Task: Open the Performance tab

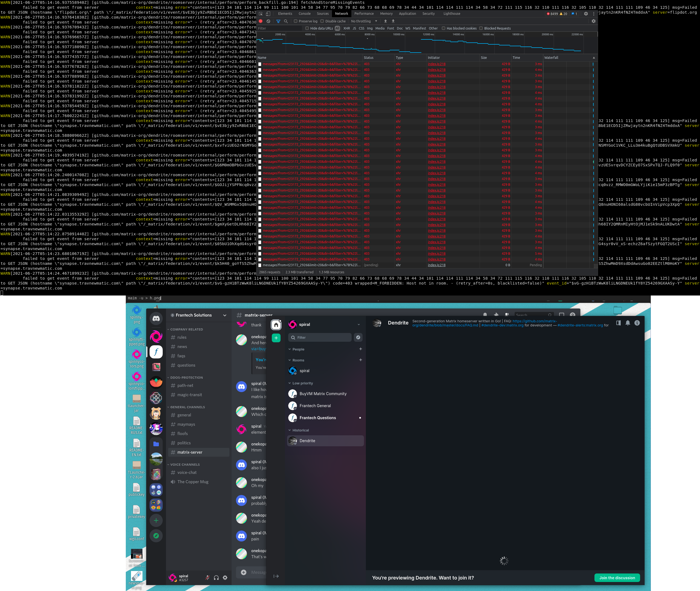Action: pos(364,14)
